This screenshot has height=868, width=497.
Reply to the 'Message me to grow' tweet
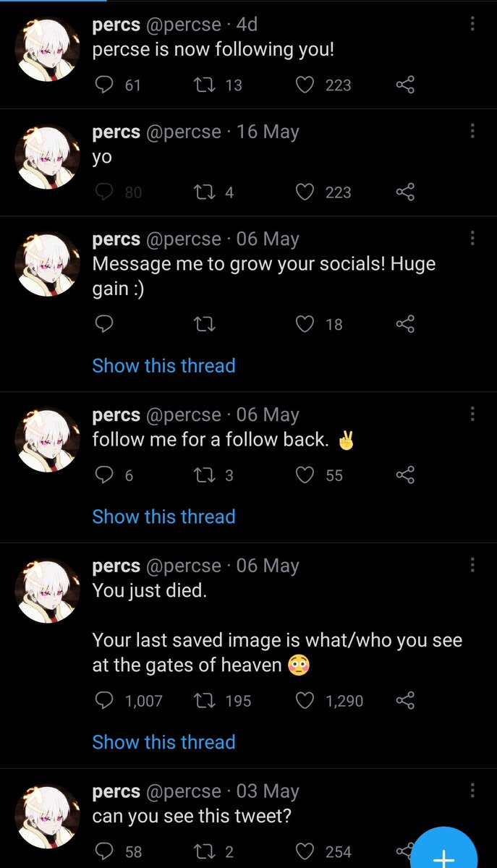click(105, 324)
